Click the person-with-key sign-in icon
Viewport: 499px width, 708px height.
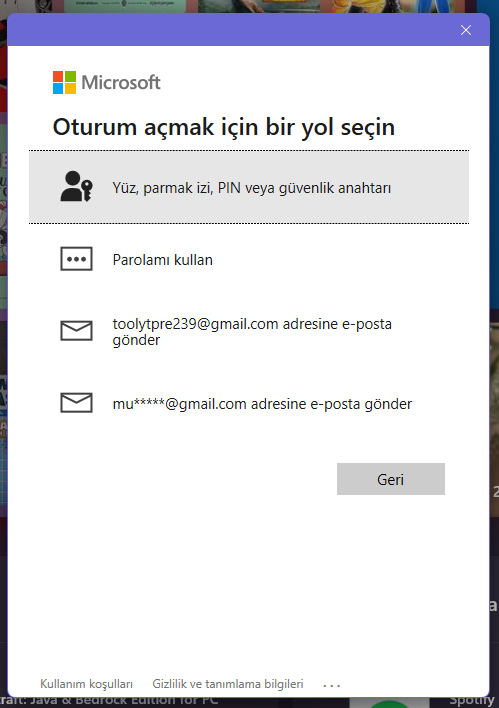pyautogui.click(x=76, y=186)
